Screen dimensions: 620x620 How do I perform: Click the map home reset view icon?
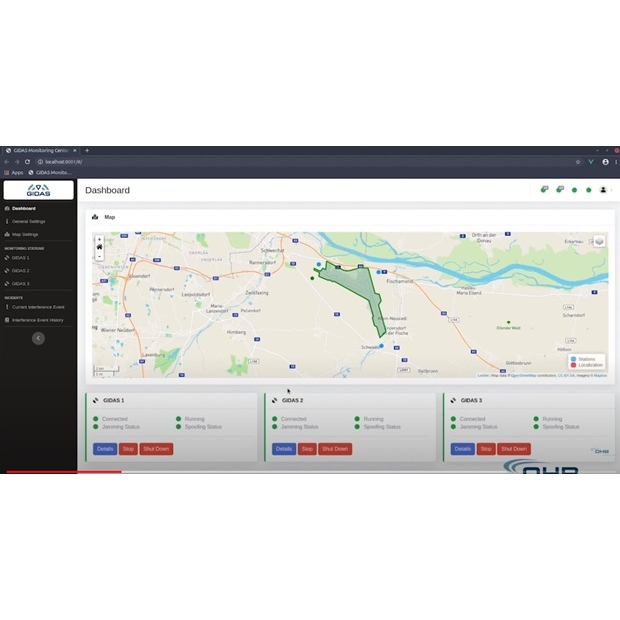coord(99,247)
